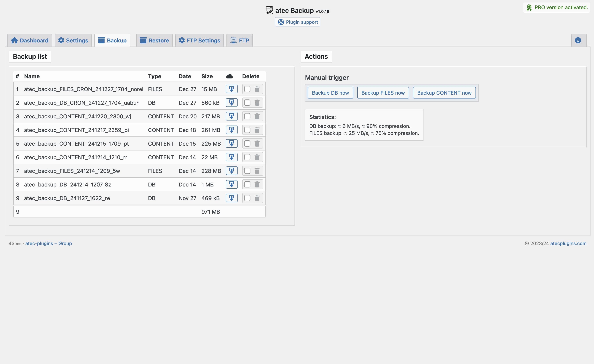This screenshot has width=594, height=364.
Task: Click the Type column header
Action: point(155,76)
